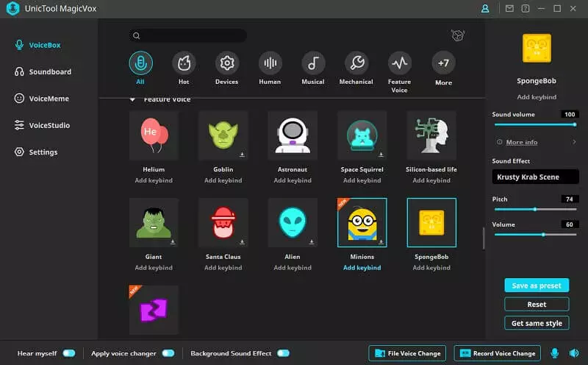Choose the Astronaut voice

click(293, 135)
